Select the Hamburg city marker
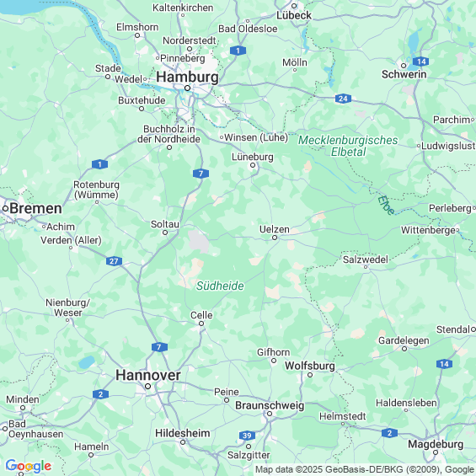 coord(188,88)
